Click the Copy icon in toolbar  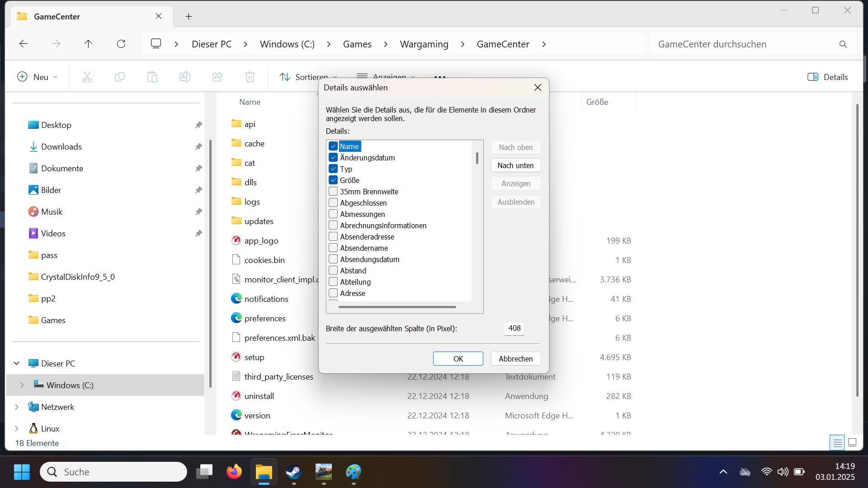120,77
